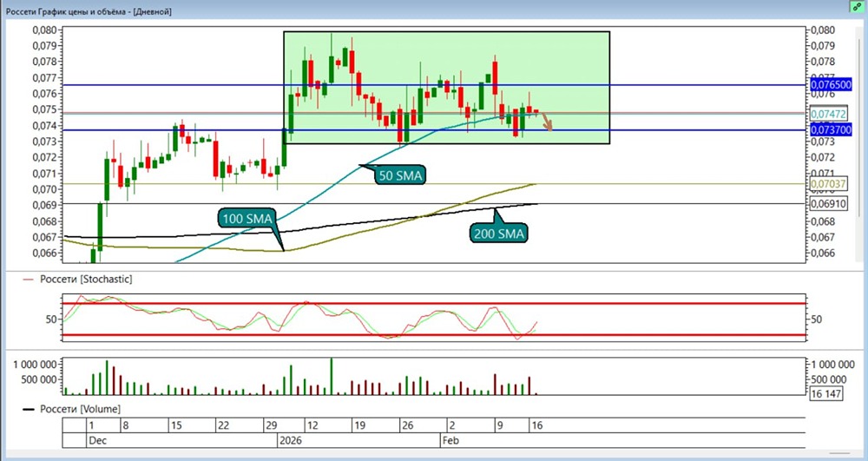
Task: Click the brown downward forecast arrow
Action: point(546,122)
